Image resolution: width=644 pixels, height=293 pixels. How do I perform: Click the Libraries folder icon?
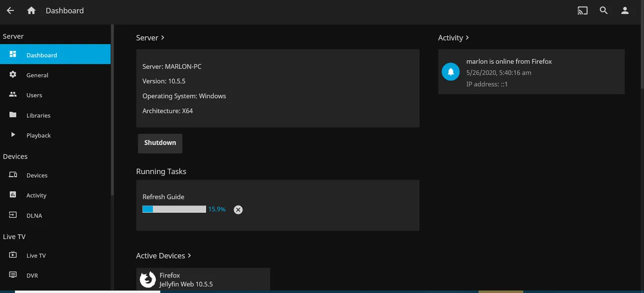[13, 115]
